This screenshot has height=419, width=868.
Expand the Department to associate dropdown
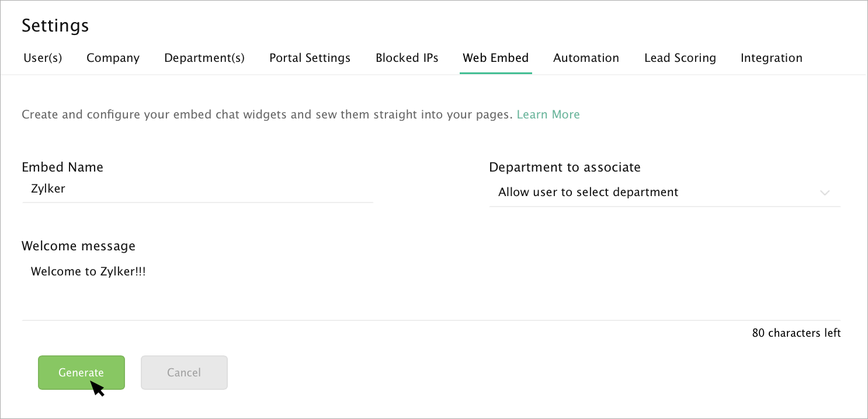pyautogui.click(x=664, y=193)
